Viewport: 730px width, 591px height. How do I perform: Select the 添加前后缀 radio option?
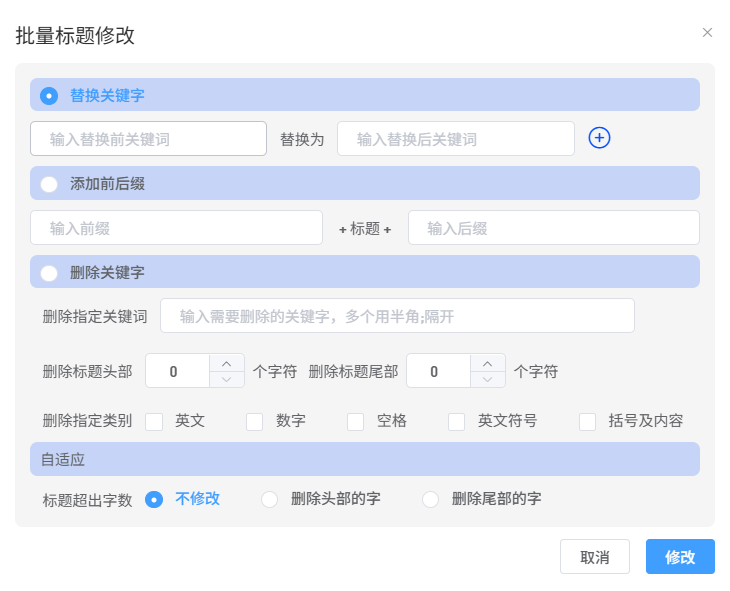[x=49, y=184]
